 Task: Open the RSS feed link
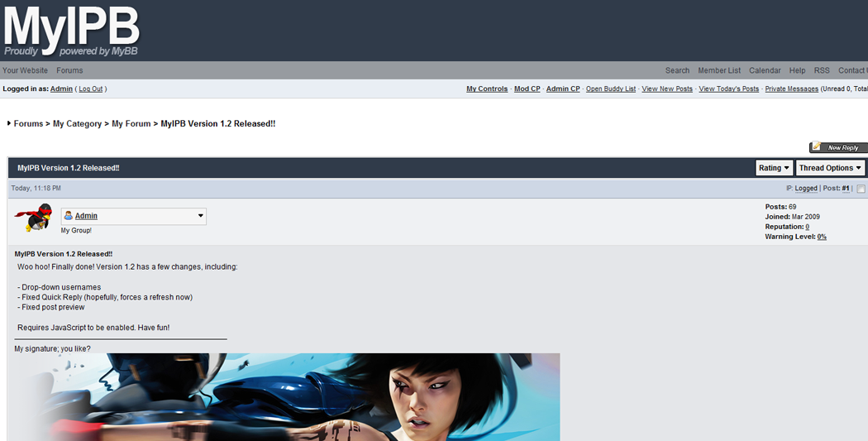822,70
